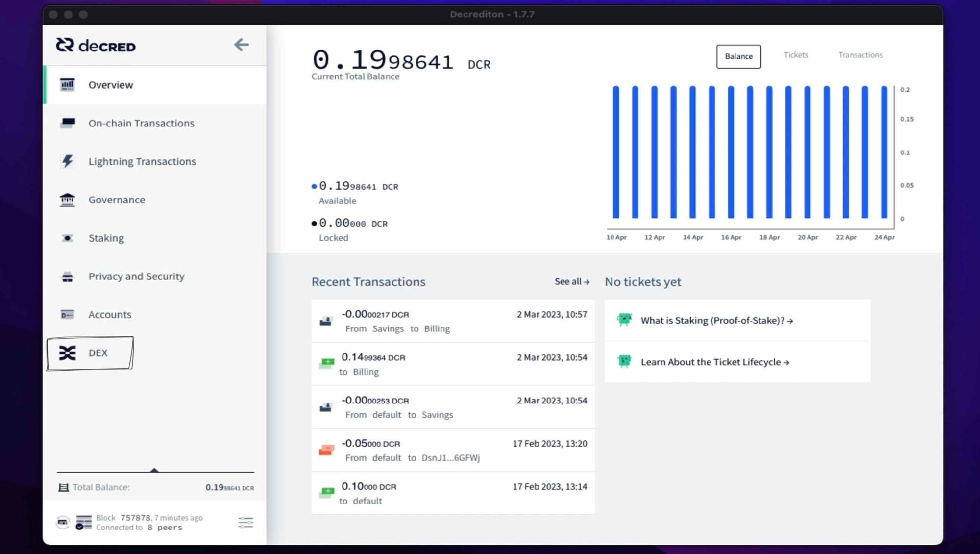
Task: Go to Accounts page
Action: pos(154,314)
